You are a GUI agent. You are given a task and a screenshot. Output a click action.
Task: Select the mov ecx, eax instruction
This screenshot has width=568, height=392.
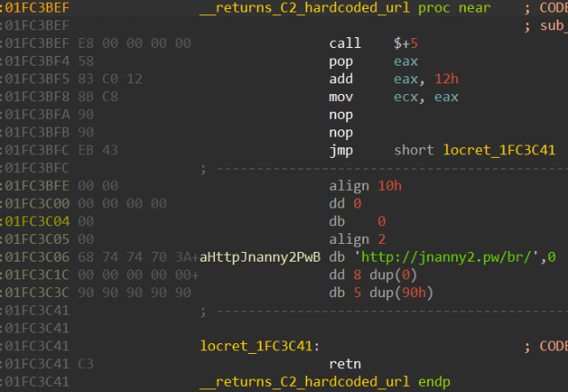394,97
